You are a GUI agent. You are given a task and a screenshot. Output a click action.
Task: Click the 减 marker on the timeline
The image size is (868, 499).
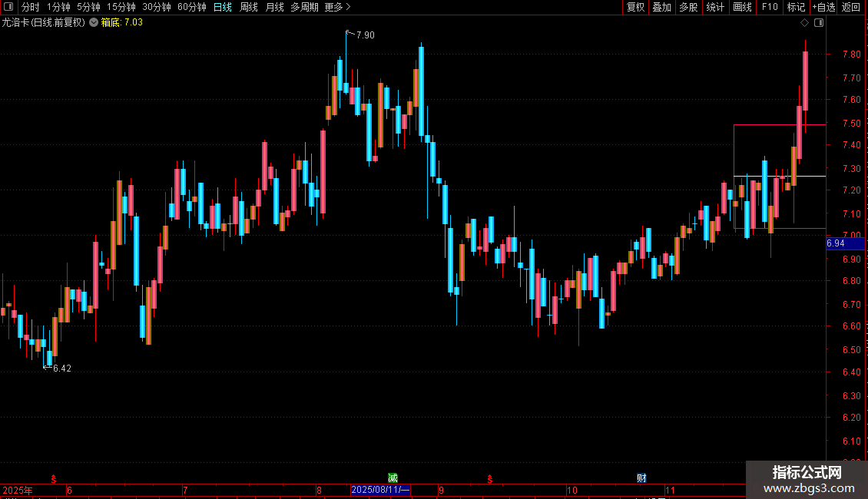coord(393,478)
